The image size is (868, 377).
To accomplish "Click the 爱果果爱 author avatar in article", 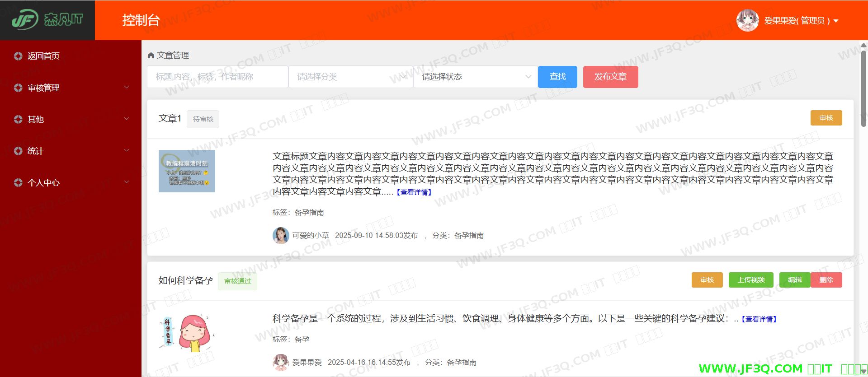I will coord(281,362).
